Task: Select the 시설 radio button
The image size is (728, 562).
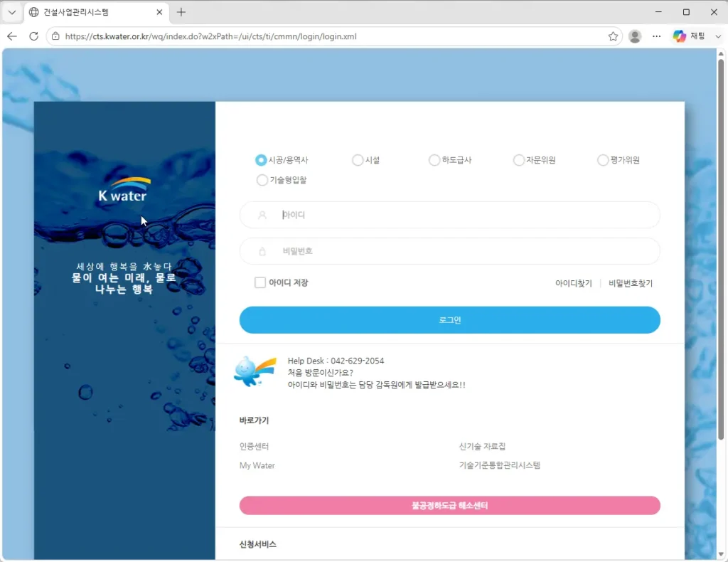Action: point(358,160)
